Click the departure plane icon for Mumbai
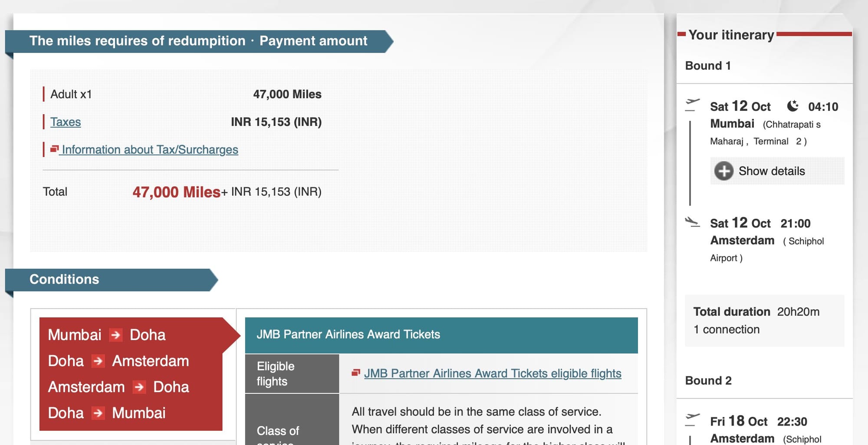The height and width of the screenshot is (445, 868). pos(692,105)
